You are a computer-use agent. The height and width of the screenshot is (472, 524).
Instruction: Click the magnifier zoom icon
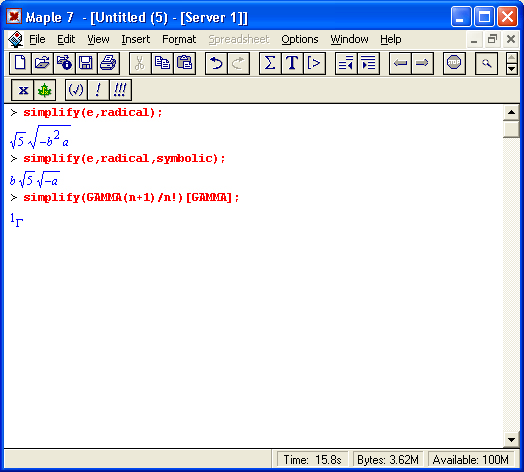486,63
